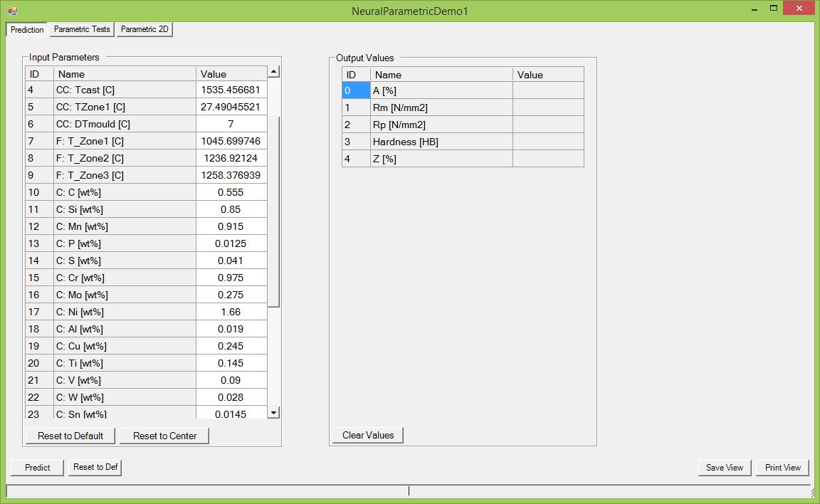Clear the output values with Clear Values
The height and width of the screenshot is (504, 820).
(367, 435)
